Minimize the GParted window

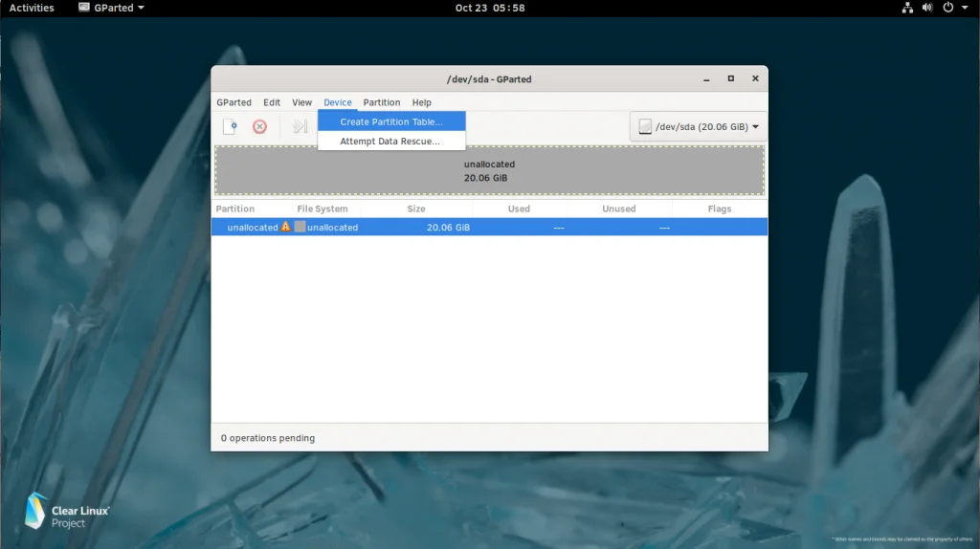point(706,78)
